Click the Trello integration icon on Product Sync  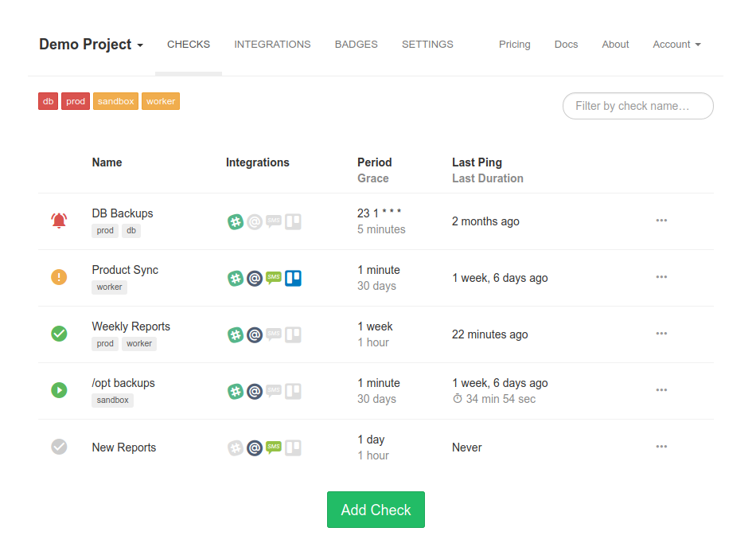pos(293,278)
